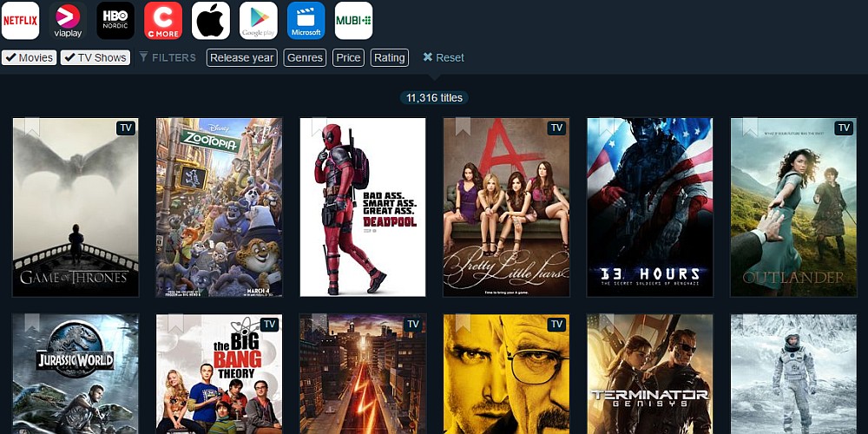Bookmark Terminator Genisys with ribbon icon
This screenshot has height=434, width=868.
pos(607,323)
